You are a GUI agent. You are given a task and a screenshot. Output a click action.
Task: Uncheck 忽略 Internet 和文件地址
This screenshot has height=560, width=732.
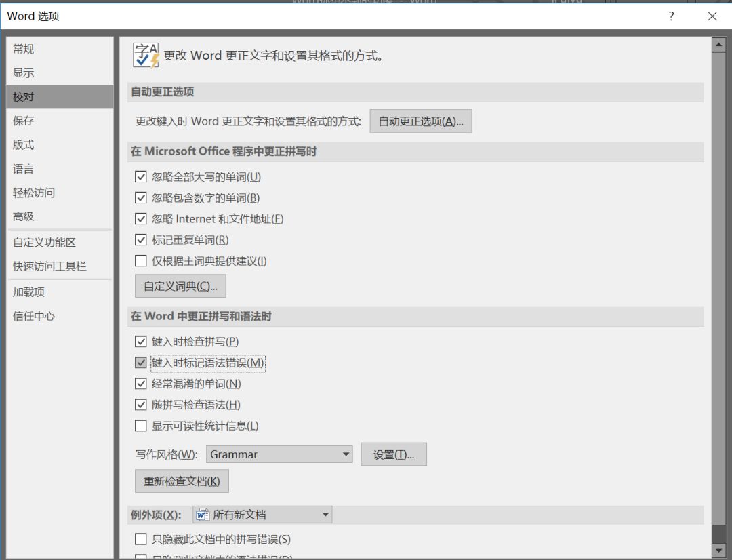pos(140,218)
